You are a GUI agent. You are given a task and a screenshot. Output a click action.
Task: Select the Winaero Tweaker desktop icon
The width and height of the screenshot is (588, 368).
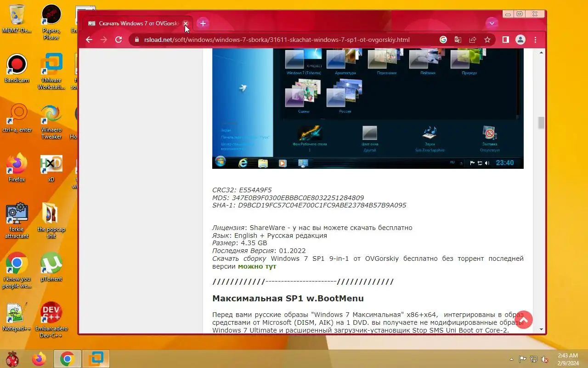pyautogui.click(x=51, y=122)
